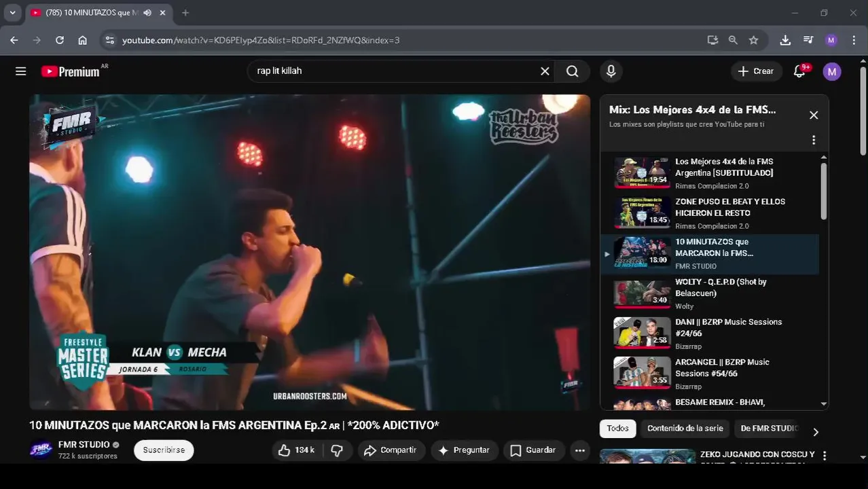This screenshot has height=489, width=868.
Task: Open FMR STUDIO channel avatar
Action: click(x=41, y=450)
